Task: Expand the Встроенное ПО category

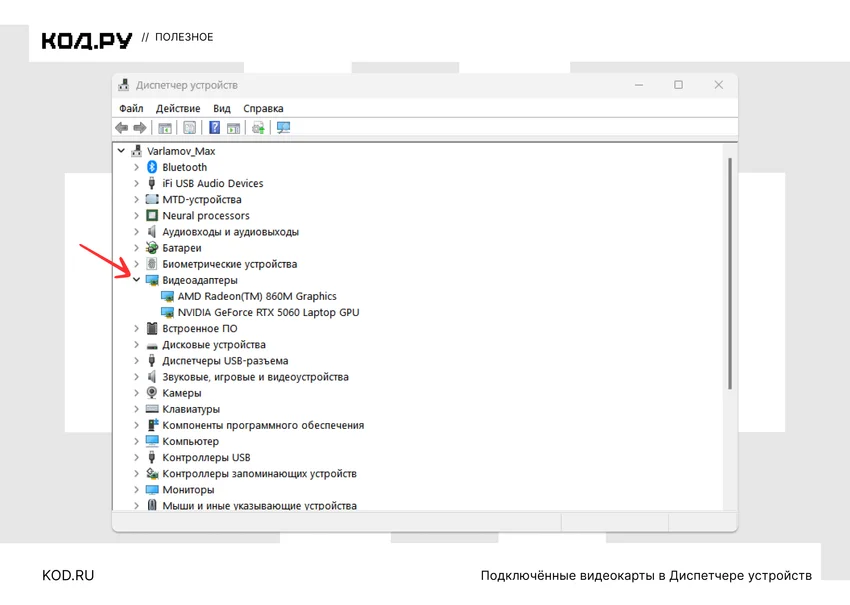Action: tap(137, 329)
